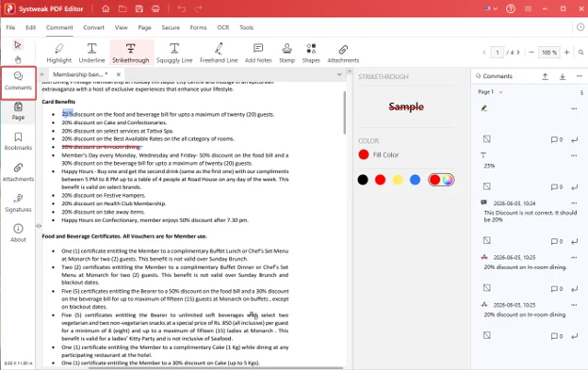
Task: Collapse the Page 1 comments group
Action: pyautogui.click(x=500, y=92)
